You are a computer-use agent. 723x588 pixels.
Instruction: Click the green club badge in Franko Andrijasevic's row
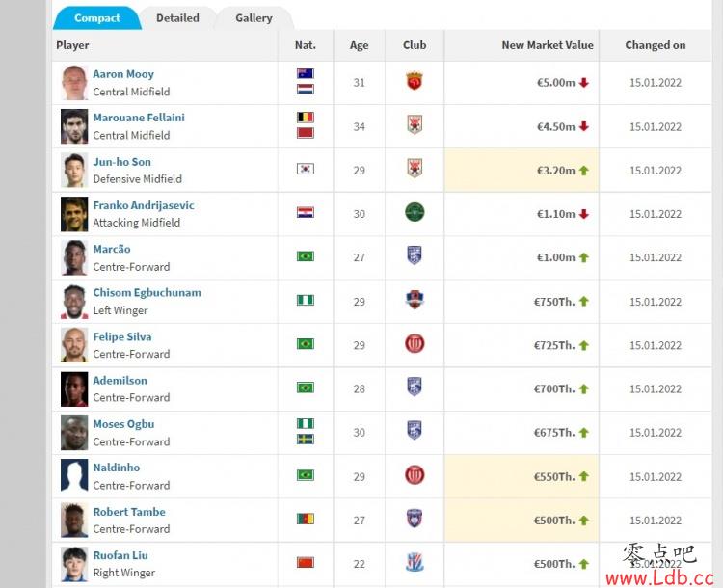coord(415,212)
